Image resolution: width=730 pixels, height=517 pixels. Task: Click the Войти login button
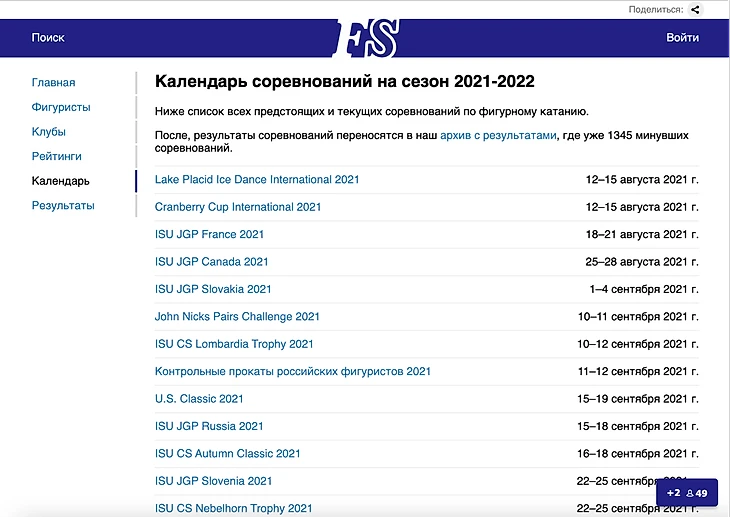[x=682, y=38]
